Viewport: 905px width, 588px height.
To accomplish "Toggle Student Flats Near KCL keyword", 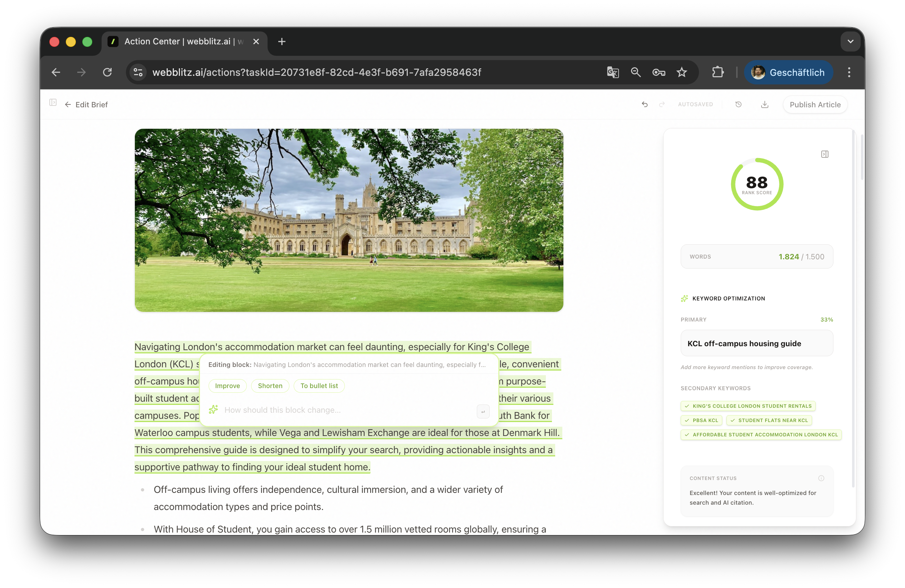I will [x=769, y=420].
